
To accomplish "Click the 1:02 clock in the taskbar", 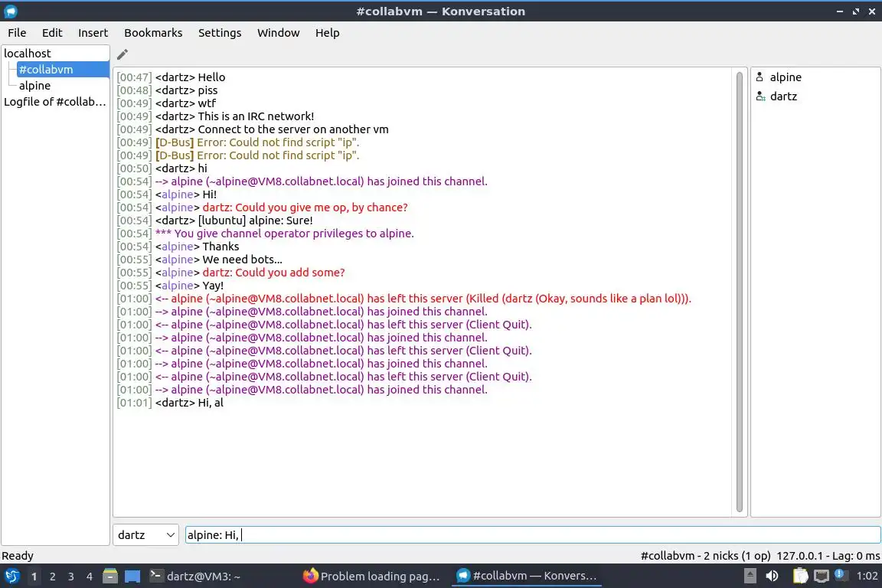I will (867, 576).
